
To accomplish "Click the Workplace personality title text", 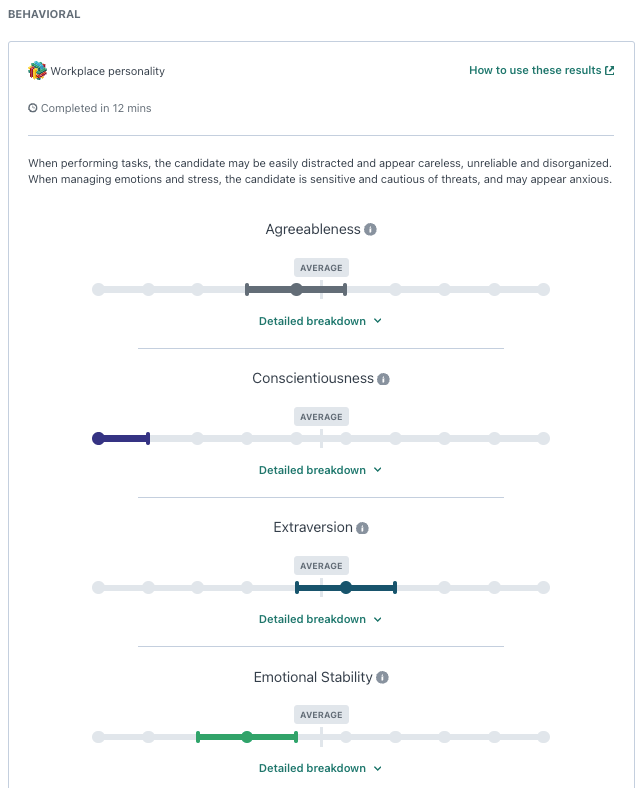I will click(108, 71).
